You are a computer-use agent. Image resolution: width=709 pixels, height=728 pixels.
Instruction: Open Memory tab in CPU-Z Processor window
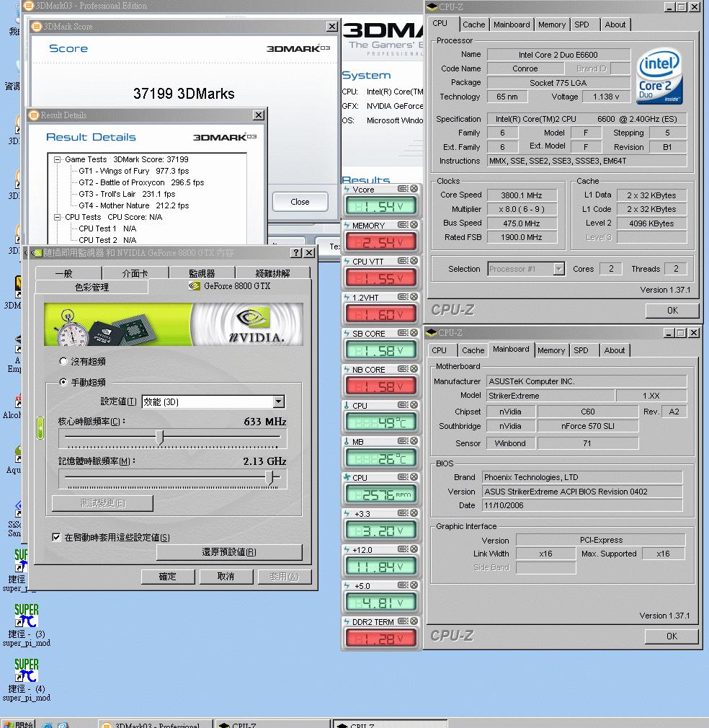tap(552, 25)
